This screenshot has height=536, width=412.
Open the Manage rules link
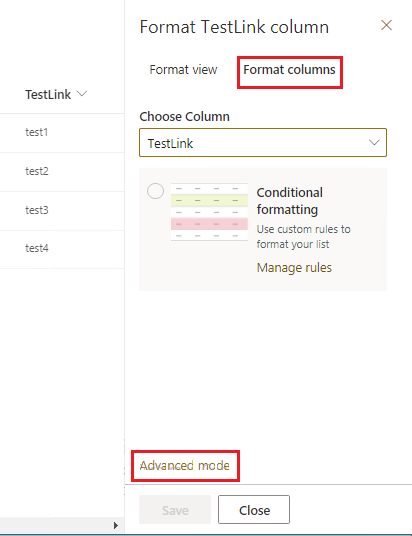tap(294, 267)
